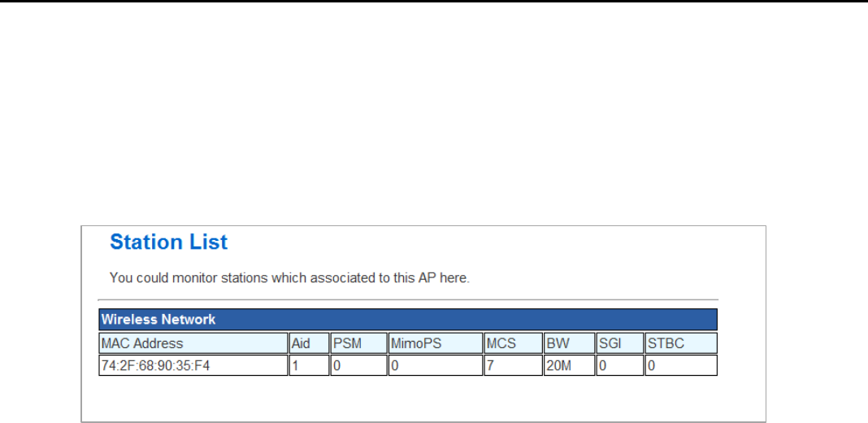Select the STBC column header
Screen dimensions: 868x423
[680, 343]
